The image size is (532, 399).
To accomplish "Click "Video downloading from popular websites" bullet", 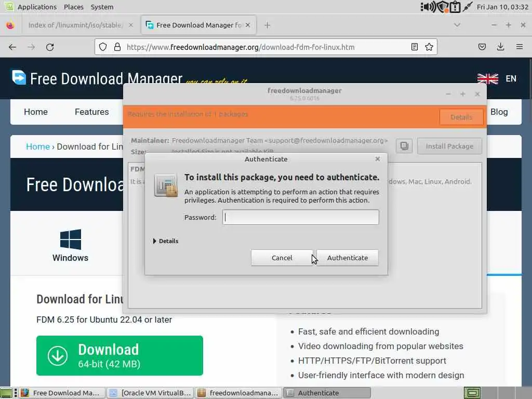I will click(x=381, y=346).
